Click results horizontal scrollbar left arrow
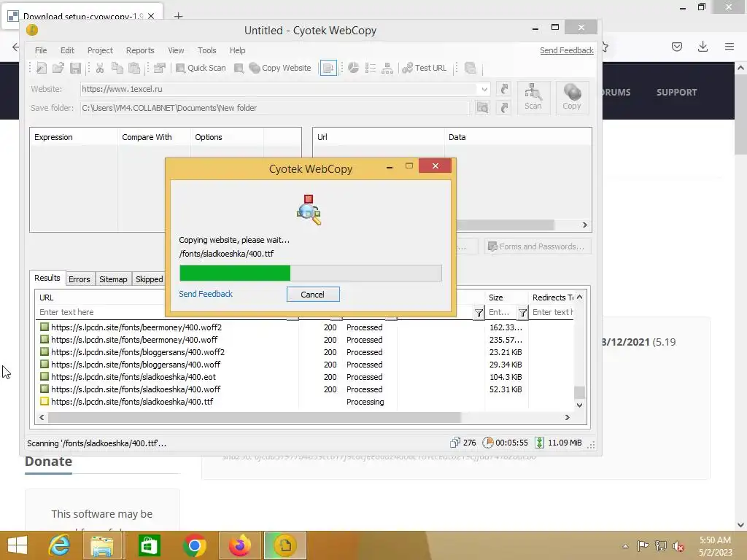The image size is (747, 560). (42, 418)
